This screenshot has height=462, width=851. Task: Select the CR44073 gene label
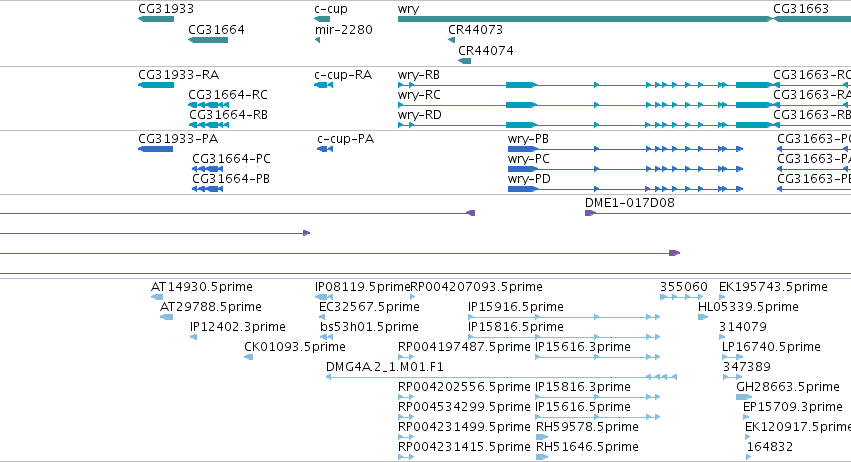475,29
